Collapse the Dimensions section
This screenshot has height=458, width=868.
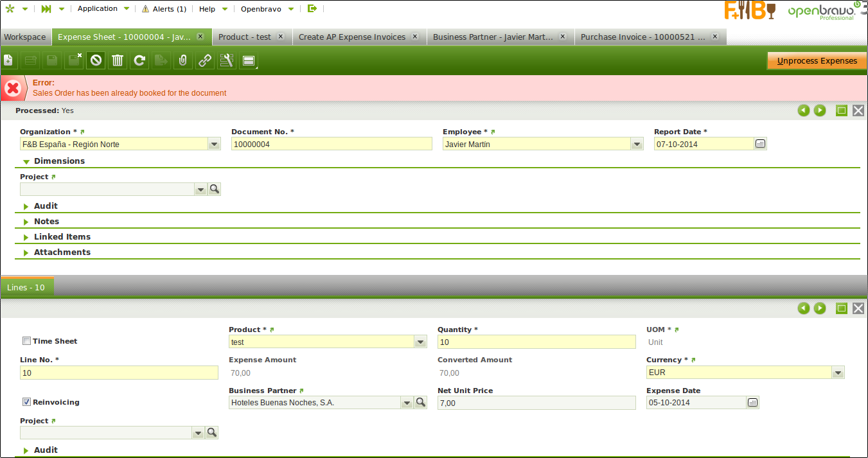[26, 162]
